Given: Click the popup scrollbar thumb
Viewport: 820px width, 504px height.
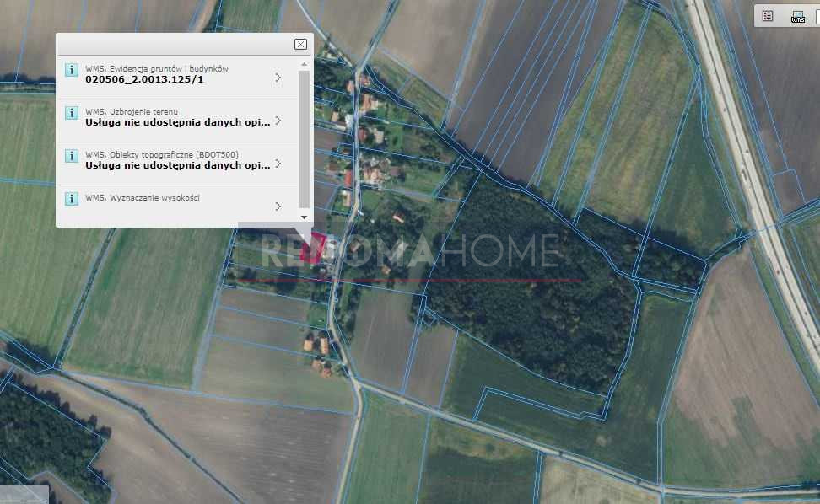Looking at the screenshot, I should [x=305, y=139].
